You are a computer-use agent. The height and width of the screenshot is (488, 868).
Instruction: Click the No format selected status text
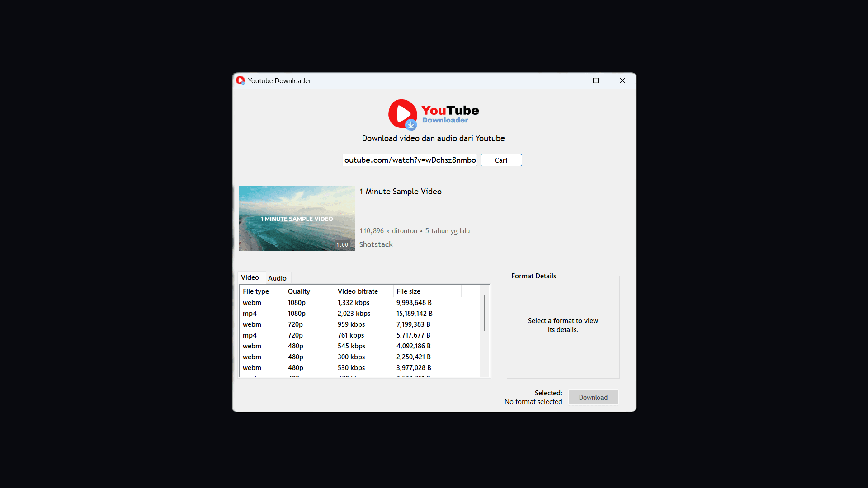coord(533,402)
